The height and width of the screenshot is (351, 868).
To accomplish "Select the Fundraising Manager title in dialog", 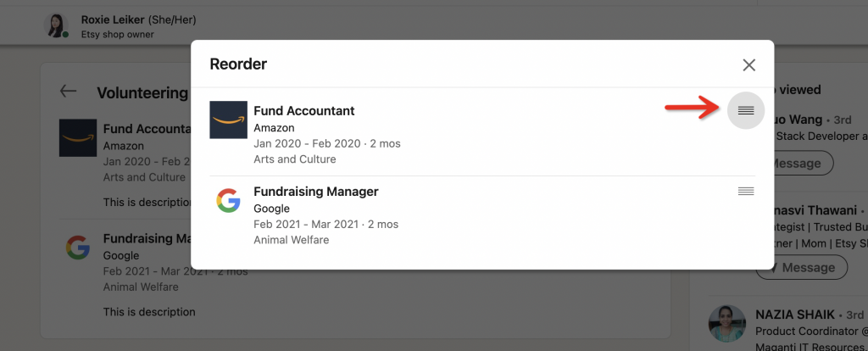I will click(x=315, y=192).
